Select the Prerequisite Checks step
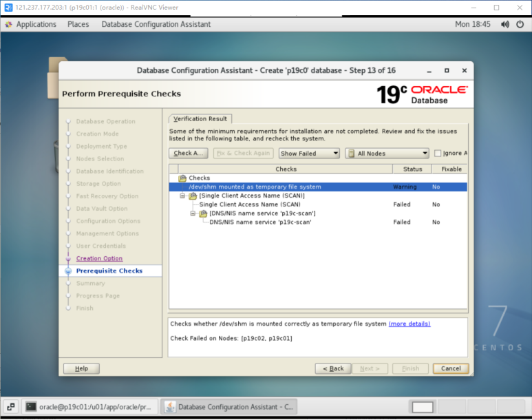Image resolution: width=532 pixels, height=420 pixels. click(109, 271)
